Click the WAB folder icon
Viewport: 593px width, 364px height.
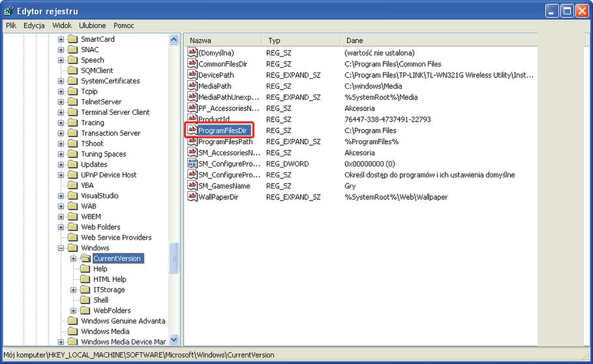[x=72, y=206]
